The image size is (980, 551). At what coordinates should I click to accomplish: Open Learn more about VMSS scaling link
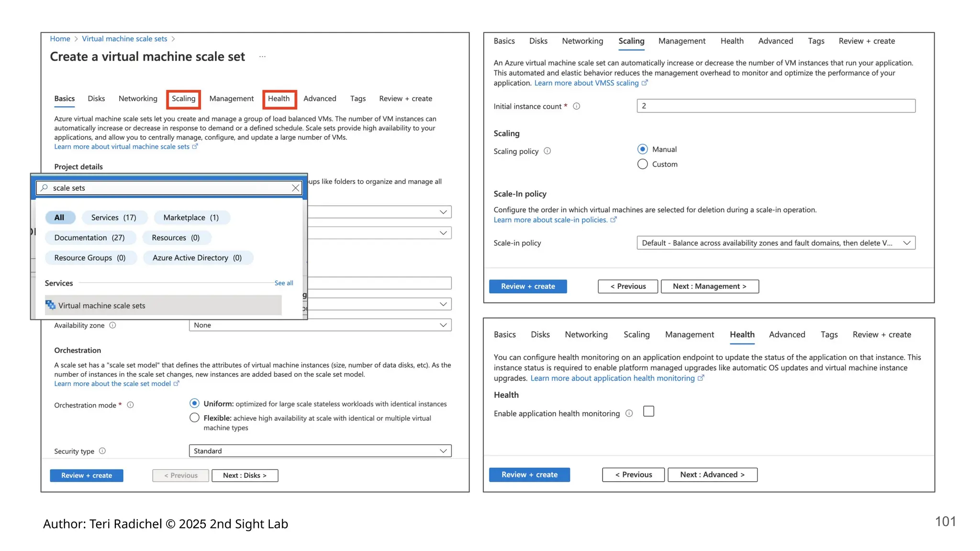(x=586, y=83)
